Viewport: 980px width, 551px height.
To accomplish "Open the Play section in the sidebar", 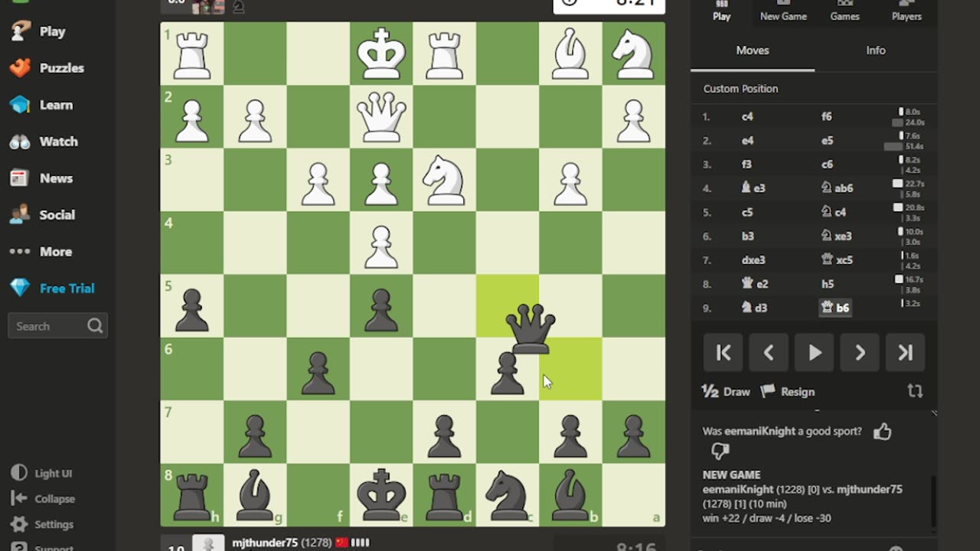I will [x=38, y=31].
